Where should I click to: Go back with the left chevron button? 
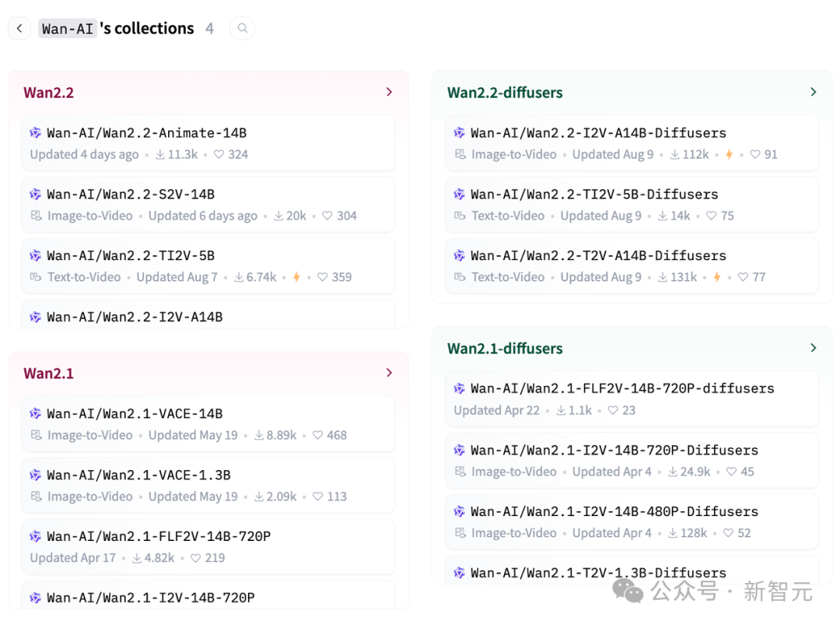[x=19, y=28]
